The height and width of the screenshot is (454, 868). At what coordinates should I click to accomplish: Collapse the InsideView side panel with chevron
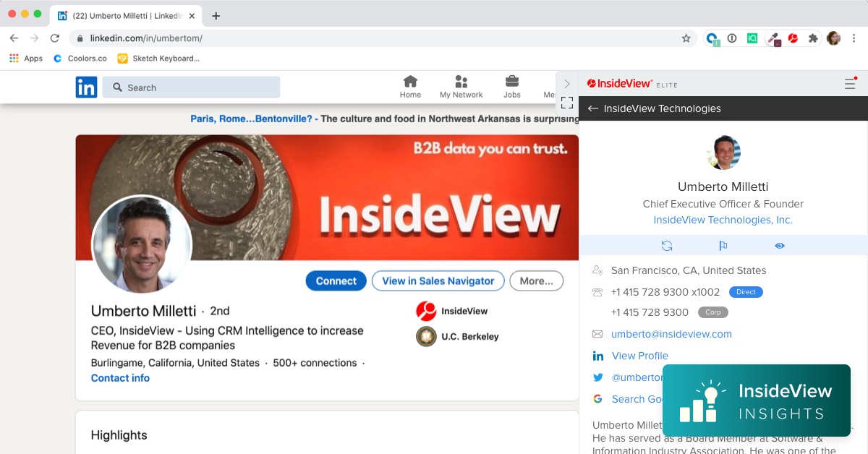coord(567,84)
